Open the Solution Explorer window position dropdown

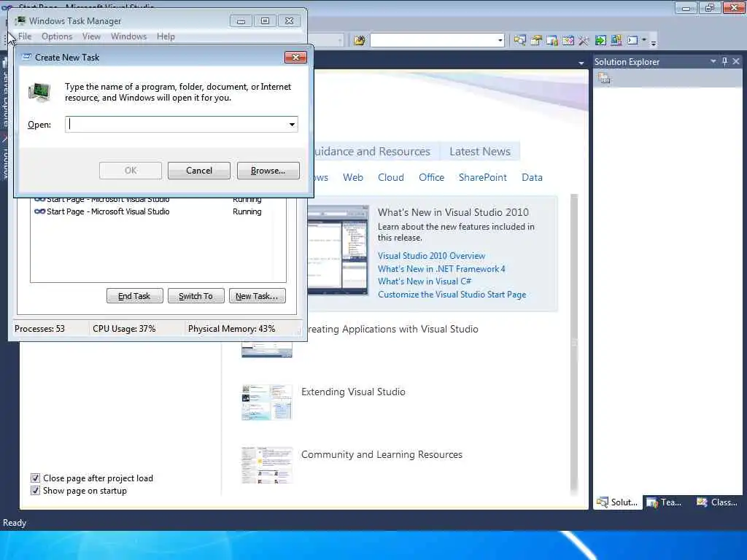[x=713, y=61]
